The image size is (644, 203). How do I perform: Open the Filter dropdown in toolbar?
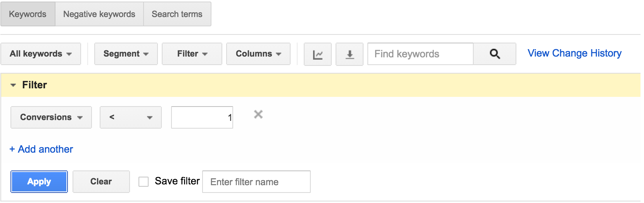tap(192, 54)
